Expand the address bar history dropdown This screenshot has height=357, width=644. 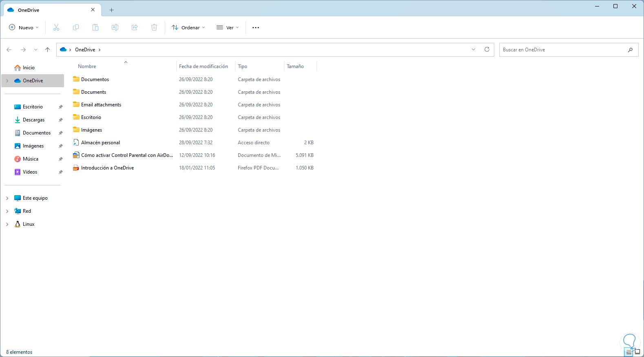[x=474, y=49]
